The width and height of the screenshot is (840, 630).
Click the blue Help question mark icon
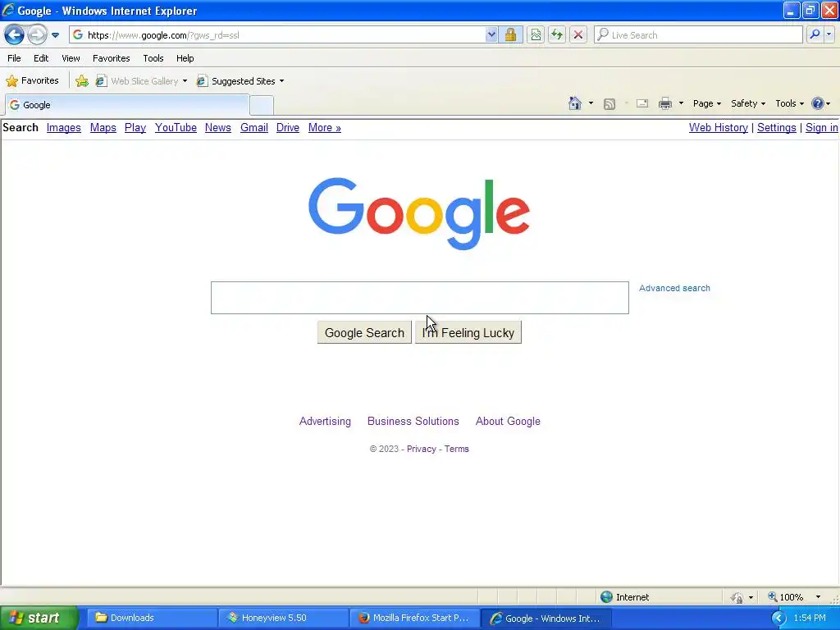pos(818,103)
